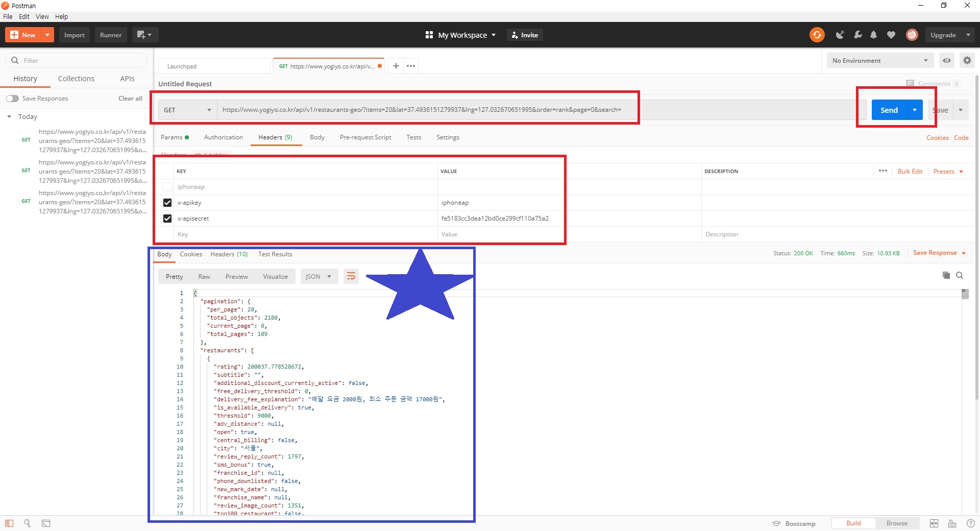Click the Code link
This screenshot has width=980, height=531.
tap(961, 138)
